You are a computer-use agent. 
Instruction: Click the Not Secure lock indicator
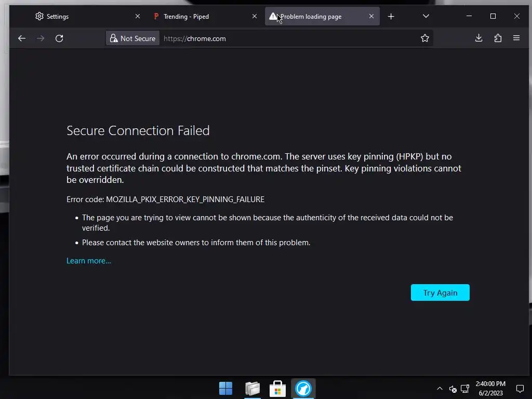pos(132,38)
